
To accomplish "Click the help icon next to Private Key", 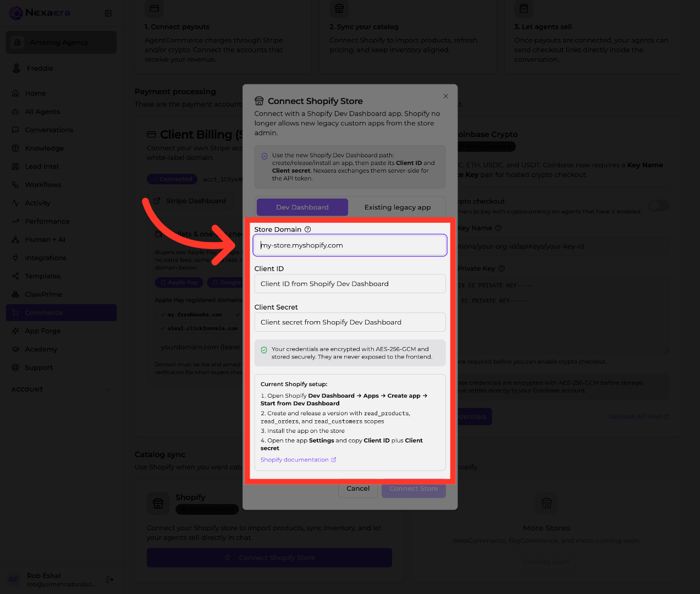I will (501, 268).
